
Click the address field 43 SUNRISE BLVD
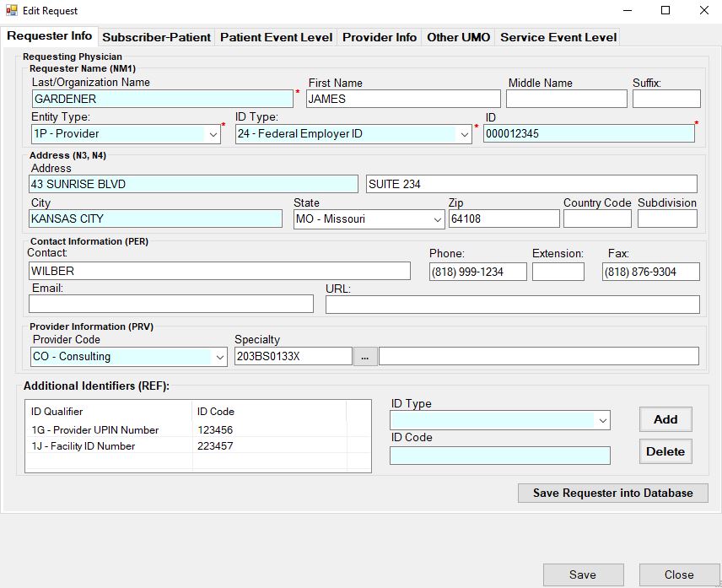(x=193, y=184)
